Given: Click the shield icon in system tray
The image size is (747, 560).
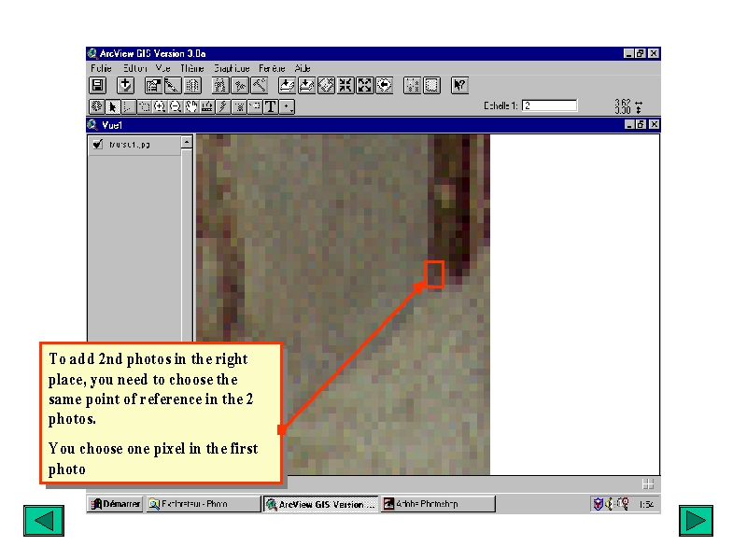Looking at the screenshot, I should [x=599, y=504].
